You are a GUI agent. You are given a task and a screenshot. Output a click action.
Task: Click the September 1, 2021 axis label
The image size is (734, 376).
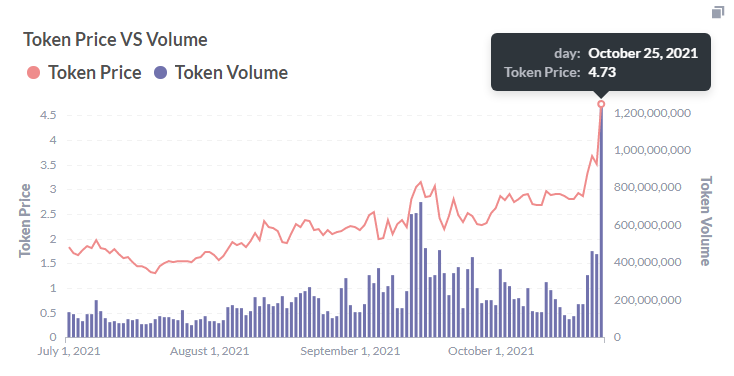pos(350,351)
